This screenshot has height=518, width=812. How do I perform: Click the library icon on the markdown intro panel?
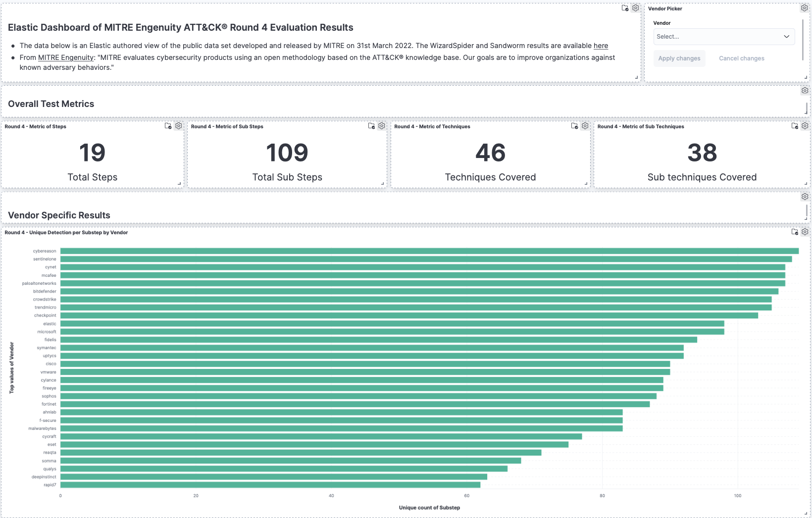(625, 8)
